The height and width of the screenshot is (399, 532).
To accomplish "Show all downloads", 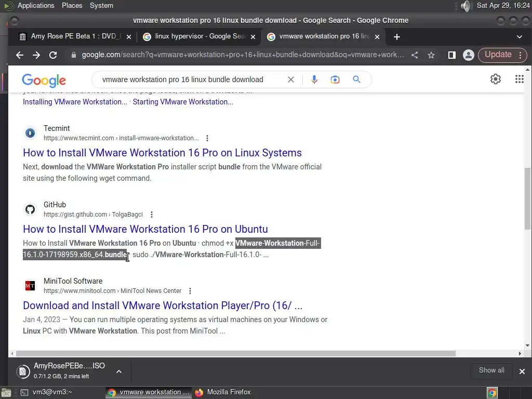I will [491, 370].
